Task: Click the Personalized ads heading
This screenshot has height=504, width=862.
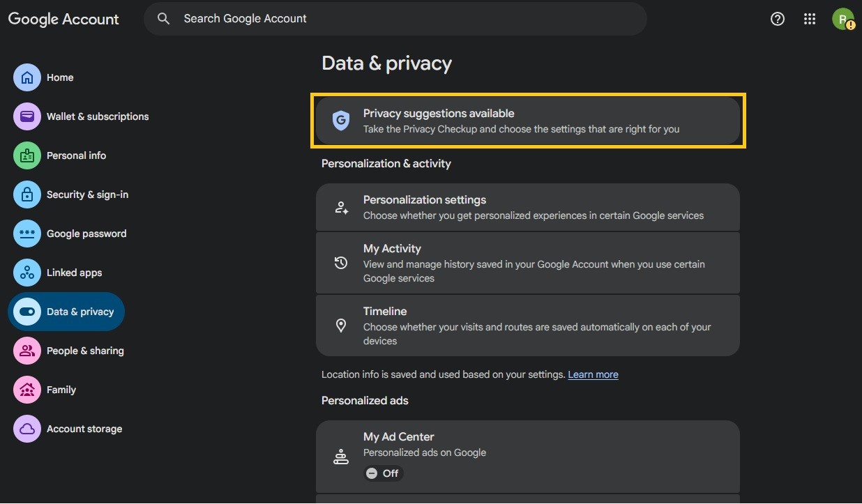Action: pyautogui.click(x=365, y=401)
